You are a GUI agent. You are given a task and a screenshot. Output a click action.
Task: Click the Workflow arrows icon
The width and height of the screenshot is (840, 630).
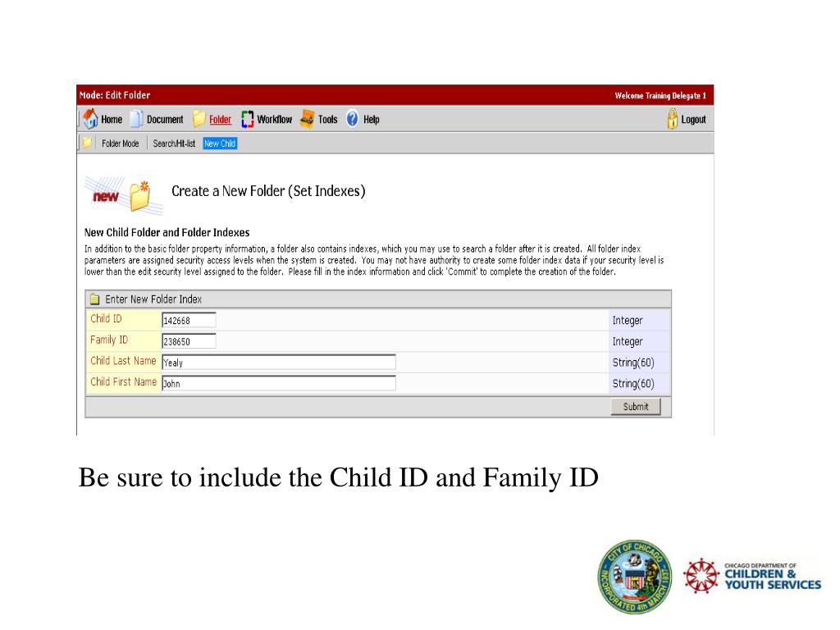247,119
